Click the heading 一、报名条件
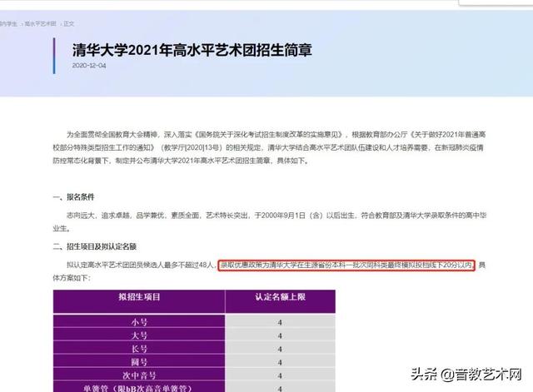This screenshot has height=392, width=533. (x=73, y=197)
